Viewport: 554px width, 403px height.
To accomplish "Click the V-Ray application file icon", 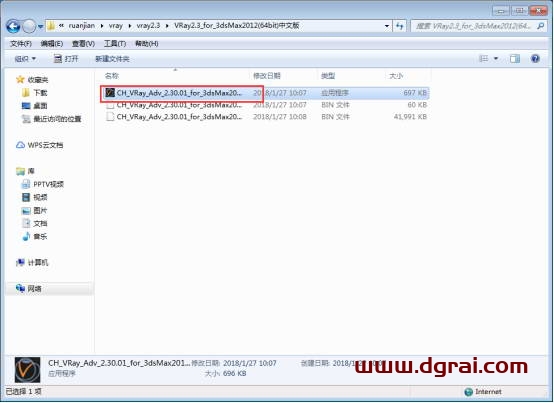I will pos(110,93).
